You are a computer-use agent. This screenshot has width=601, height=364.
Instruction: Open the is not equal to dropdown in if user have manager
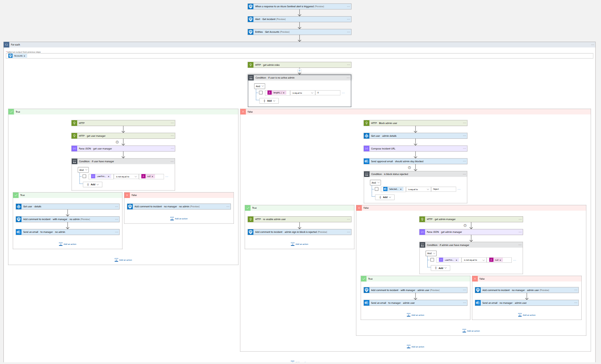click(126, 177)
